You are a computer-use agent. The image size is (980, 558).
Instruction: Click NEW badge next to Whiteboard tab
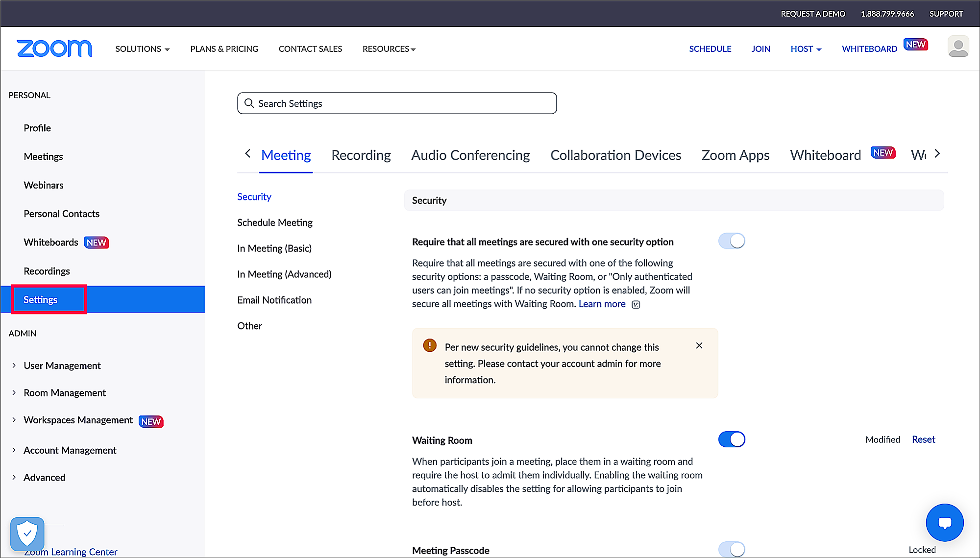pyautogui.click(x=883, y=153)
